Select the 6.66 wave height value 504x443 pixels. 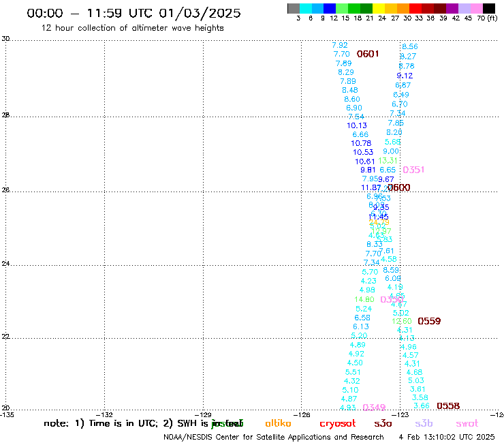360,134
